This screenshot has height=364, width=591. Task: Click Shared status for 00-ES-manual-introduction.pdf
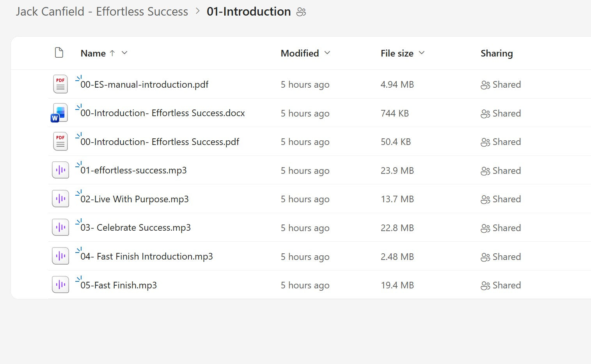(501, 85)
